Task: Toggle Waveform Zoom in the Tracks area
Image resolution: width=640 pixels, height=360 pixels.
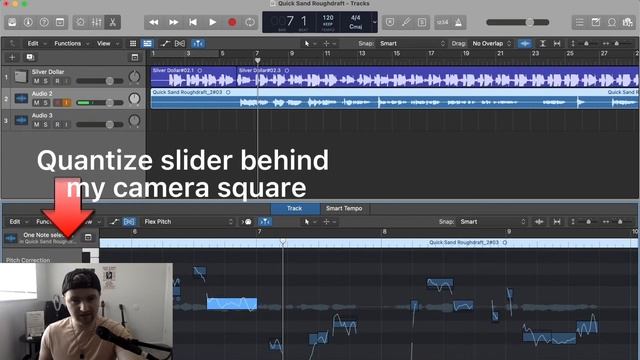Action: [x=525, y=43]
